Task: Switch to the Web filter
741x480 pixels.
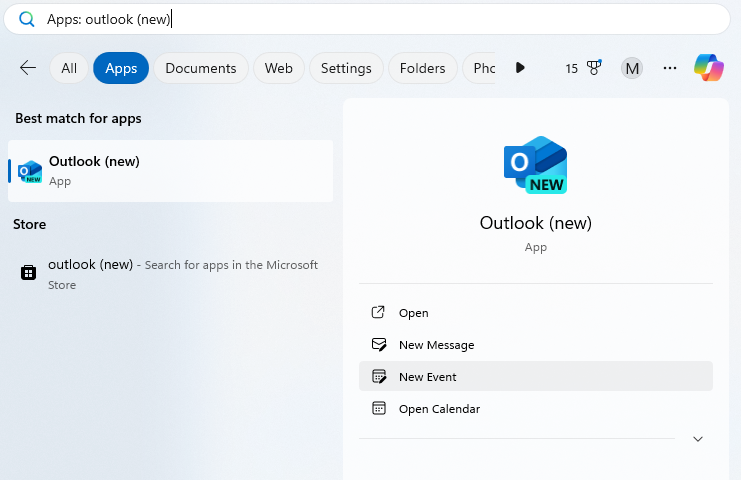Action: pyautogui.click(x=278, y=68)
